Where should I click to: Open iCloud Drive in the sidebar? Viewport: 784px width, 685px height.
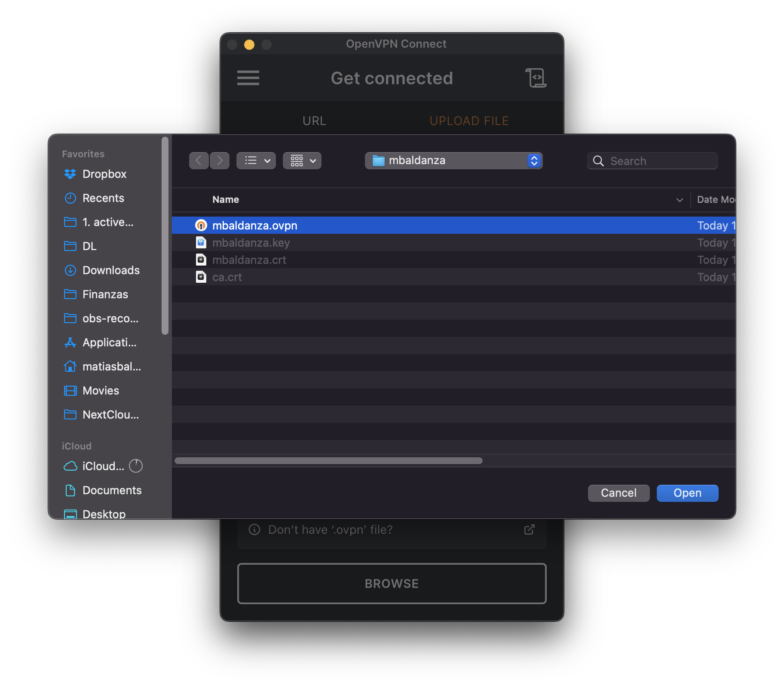tap(95, 466)
